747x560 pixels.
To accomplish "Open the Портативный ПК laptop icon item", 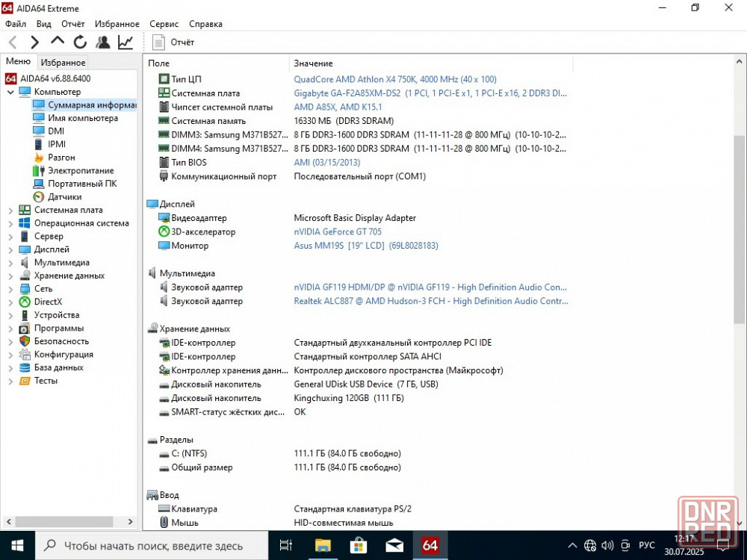I will (x=39, y=184).
